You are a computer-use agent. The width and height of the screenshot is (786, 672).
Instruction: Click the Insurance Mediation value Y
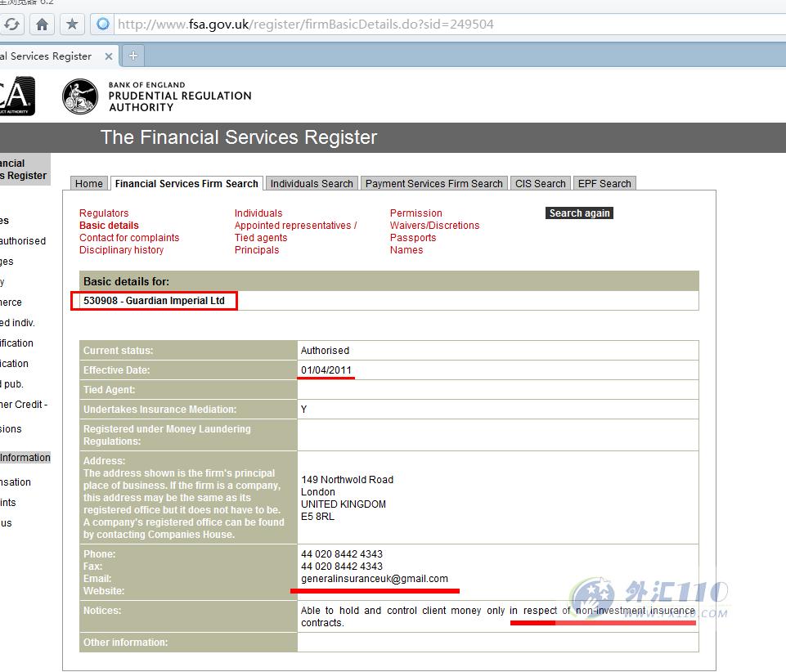coord(303,410)
